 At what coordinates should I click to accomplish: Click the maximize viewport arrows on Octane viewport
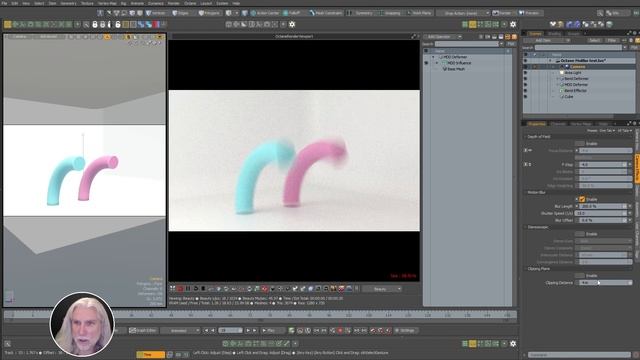pyautogui.click(x=413, y=36)
